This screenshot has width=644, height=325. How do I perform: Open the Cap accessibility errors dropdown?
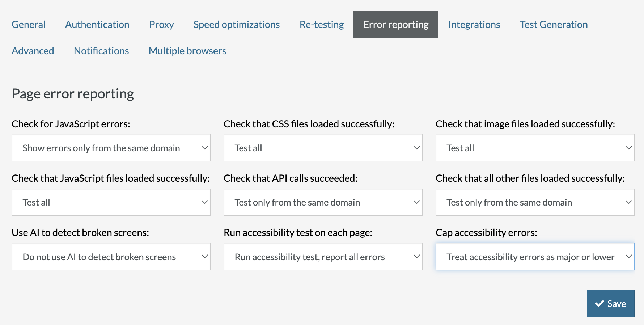tap(535, 257)
